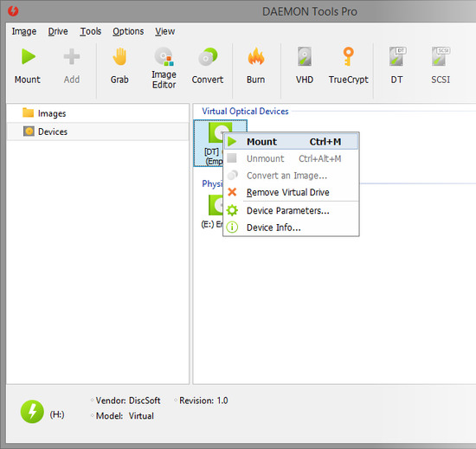Add a DT virtual drive
Screen dimensions: 476x449
pyautogui.click(x=397, y=56)
